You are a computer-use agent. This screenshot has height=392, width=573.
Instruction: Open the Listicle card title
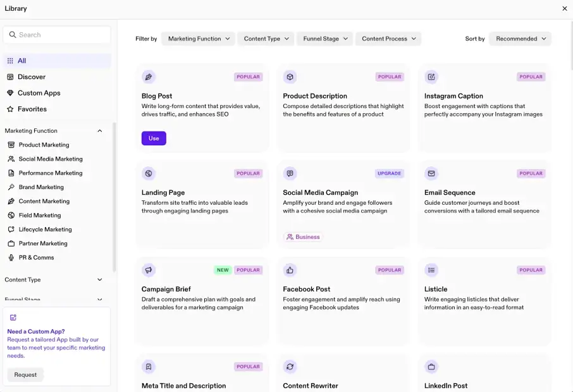(x=436, y=289)
